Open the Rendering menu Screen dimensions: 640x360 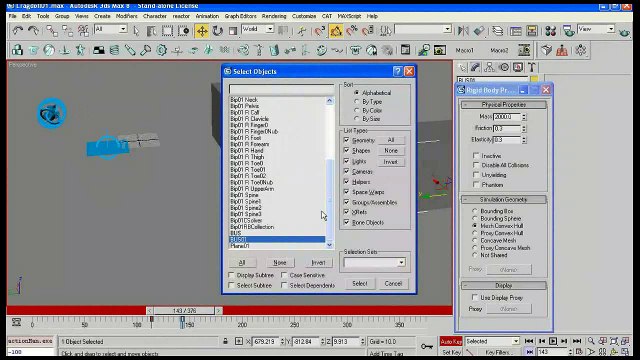[x=274, y=16]
